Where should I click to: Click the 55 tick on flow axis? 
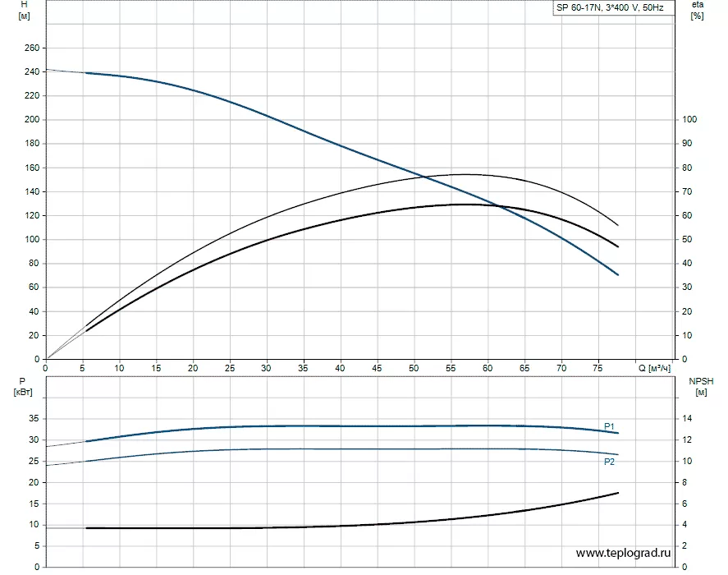point(451,368)
